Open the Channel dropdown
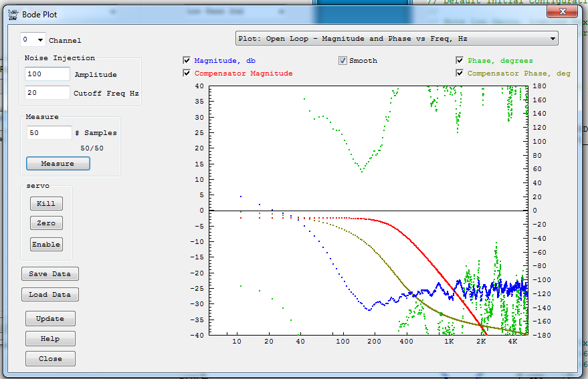The height and width of the screenshot is (379, 588). point(33,40)
